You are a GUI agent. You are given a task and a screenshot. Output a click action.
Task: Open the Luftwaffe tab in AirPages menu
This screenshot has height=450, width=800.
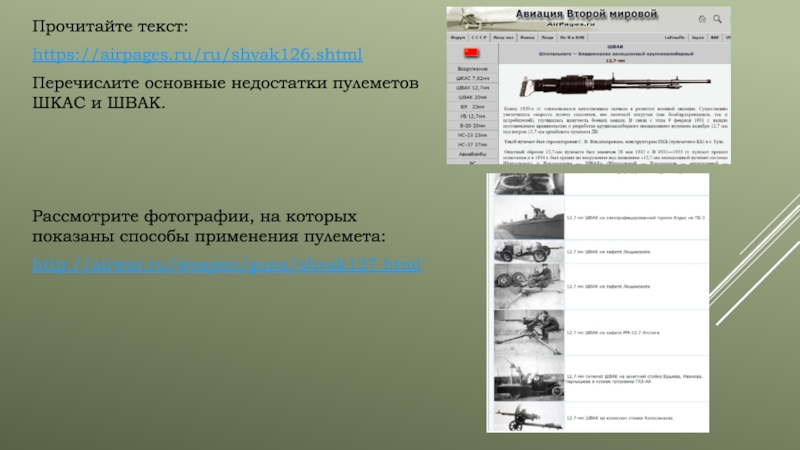pos(674,37)
